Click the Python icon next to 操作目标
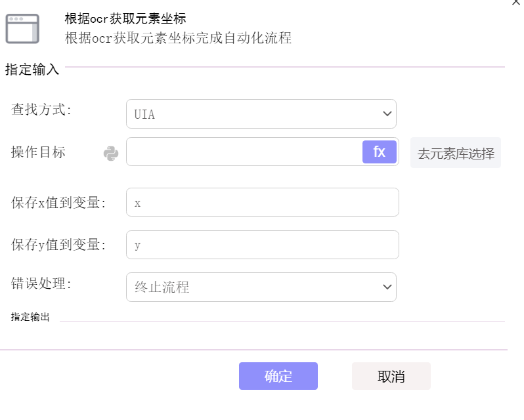This screenshot has height=420, width=524. click(111, 154)
